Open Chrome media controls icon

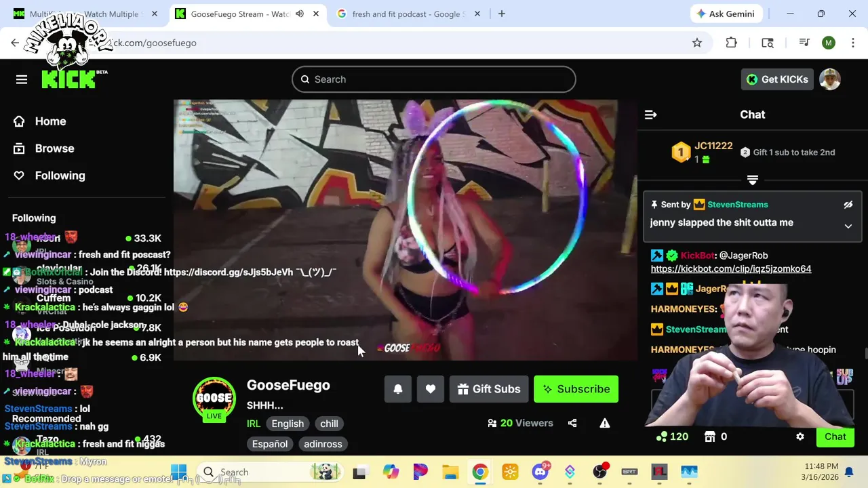tap(804, 43)
